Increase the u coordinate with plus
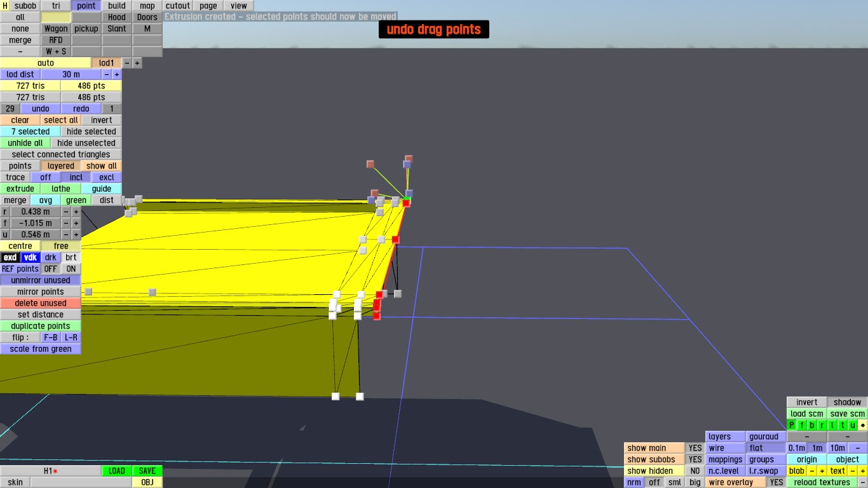This screenshot has width=868, height=488. [x=76, y=234]
